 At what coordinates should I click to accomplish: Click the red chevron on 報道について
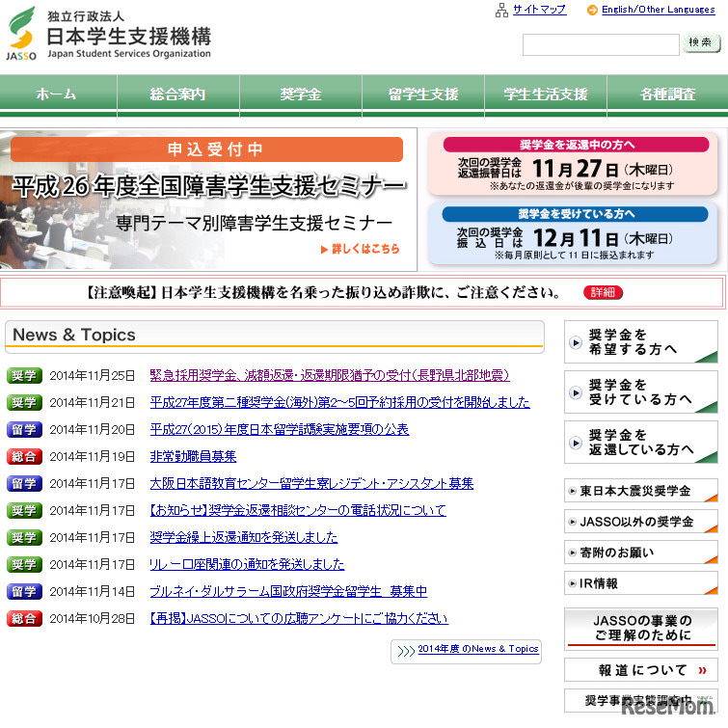tap(703, 670)
